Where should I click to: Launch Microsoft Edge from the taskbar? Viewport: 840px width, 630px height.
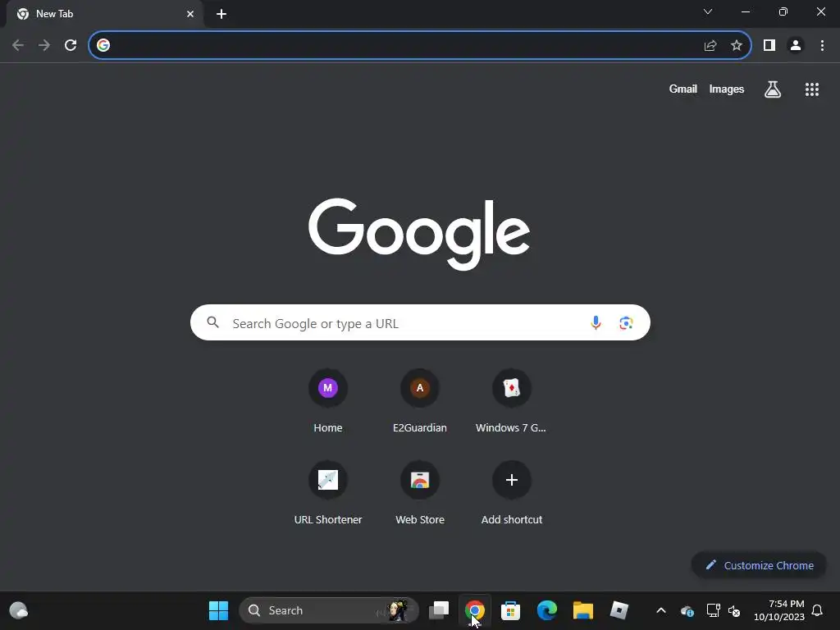(x=547, y=610)
